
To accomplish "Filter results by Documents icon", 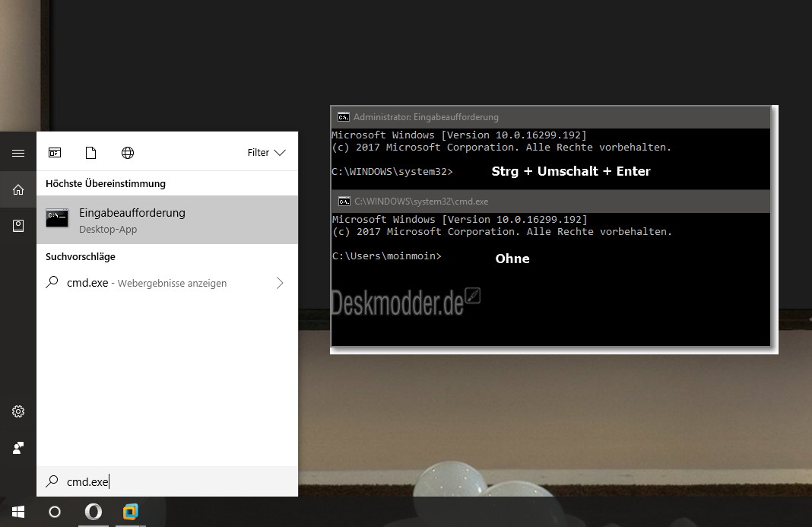I will click(x=90, y=153).
